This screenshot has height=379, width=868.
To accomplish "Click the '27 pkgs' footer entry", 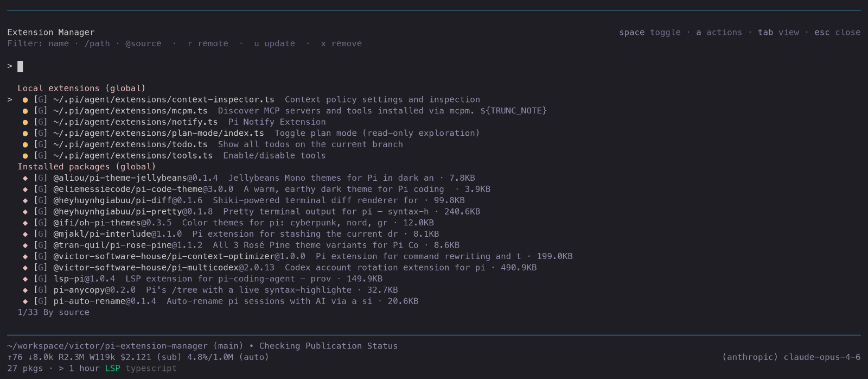I will (x=25, y=368).
